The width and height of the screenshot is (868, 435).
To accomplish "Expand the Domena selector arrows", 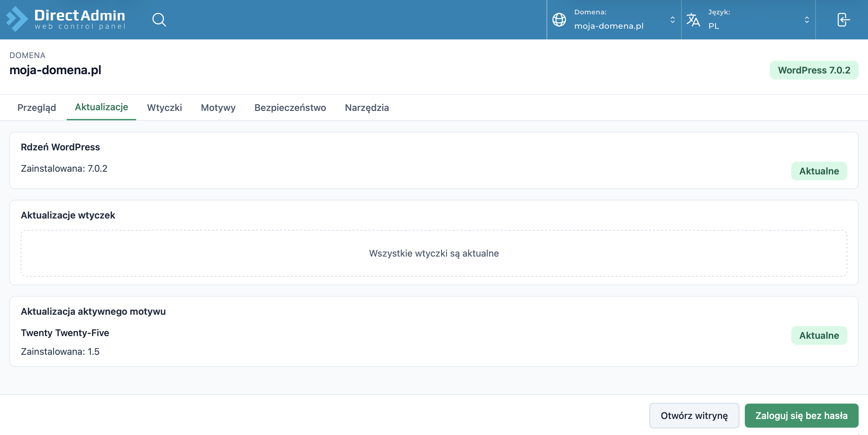I will tap(673, 20).
